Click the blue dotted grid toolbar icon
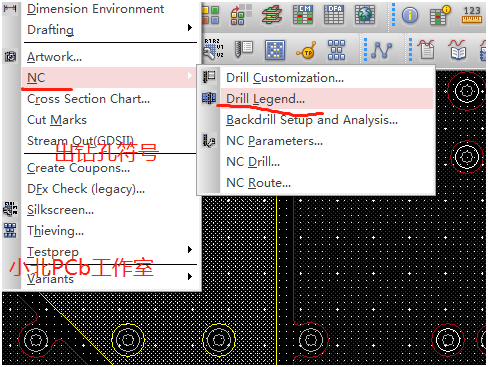This screenshot has width=488, height=367. click(275, 50)
